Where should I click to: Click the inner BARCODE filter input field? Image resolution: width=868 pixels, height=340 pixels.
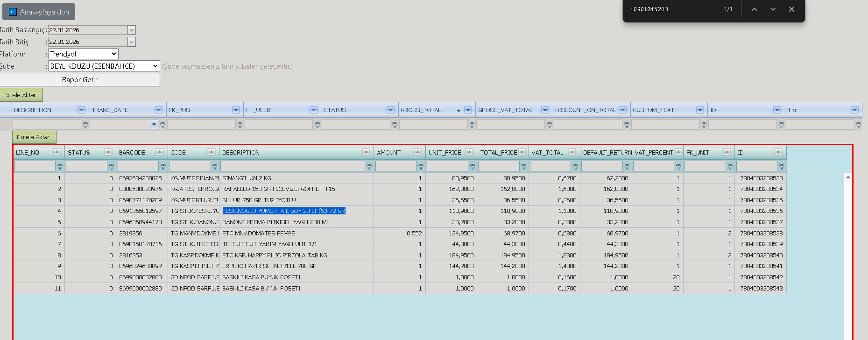[138, 166]
